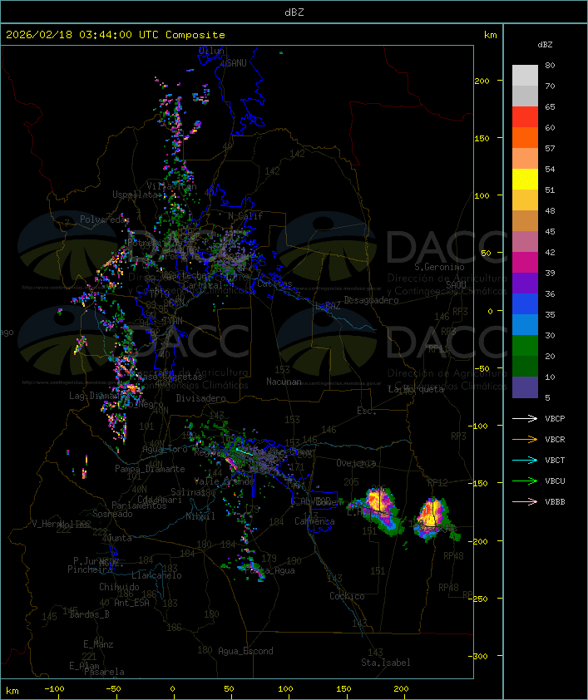Click the VBCT legend label
Image resolution: width=588 pixels, height=700 pixels.
[555, 461]
